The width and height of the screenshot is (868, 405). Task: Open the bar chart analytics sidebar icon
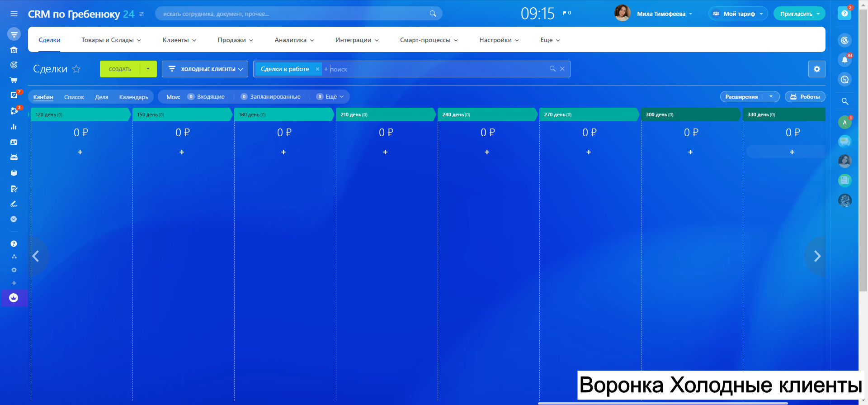click(14, 127)
